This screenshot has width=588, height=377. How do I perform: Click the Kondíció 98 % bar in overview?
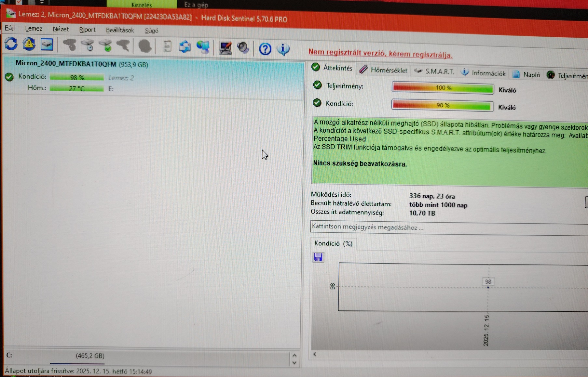443,105
